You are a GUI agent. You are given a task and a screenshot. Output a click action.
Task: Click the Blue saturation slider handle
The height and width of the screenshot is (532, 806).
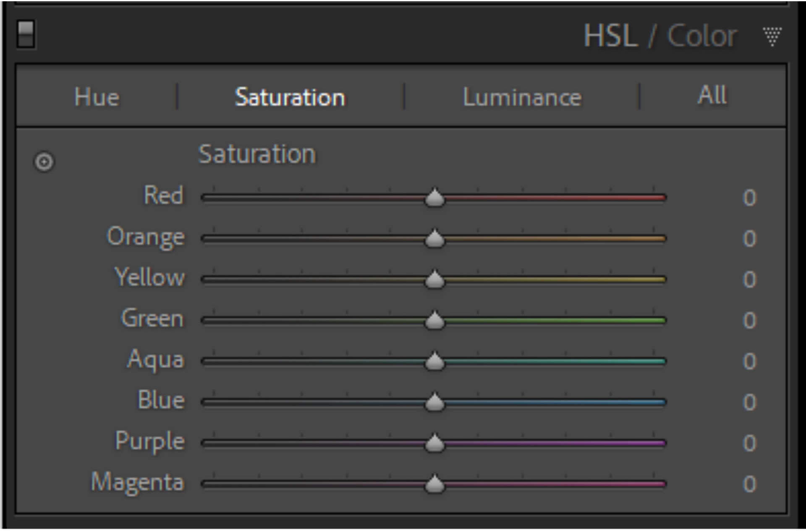click(434, 402)
